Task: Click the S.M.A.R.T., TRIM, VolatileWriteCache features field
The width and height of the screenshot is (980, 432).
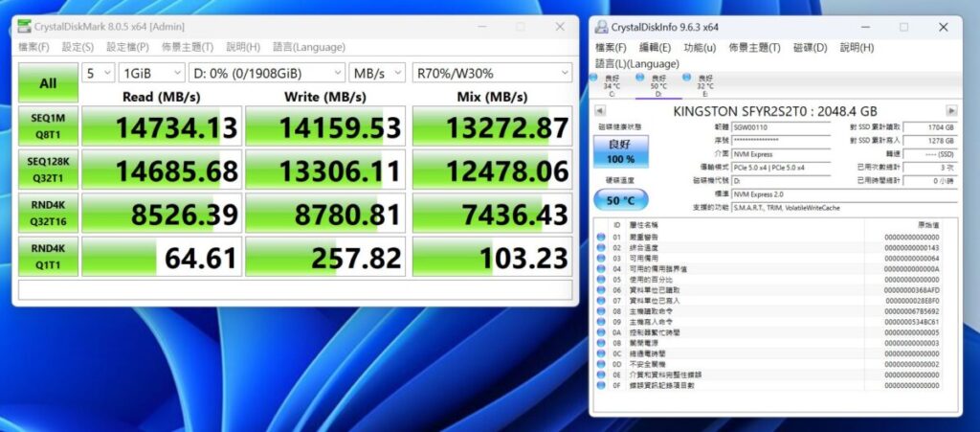Action: pyautogui.click(x=844, y=208)
